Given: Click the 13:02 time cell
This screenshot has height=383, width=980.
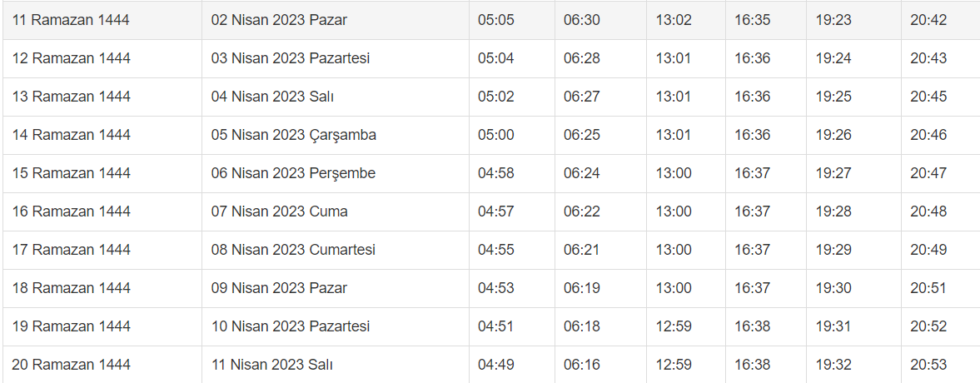Looking at the screenshot, I should 674,20.
